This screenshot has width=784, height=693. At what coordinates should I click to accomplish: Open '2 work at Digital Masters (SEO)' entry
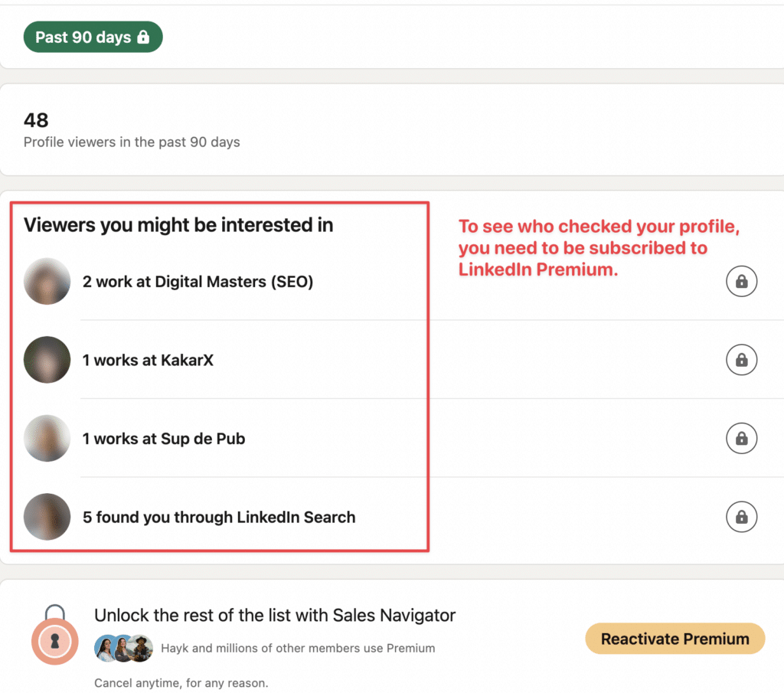[198, 282]
